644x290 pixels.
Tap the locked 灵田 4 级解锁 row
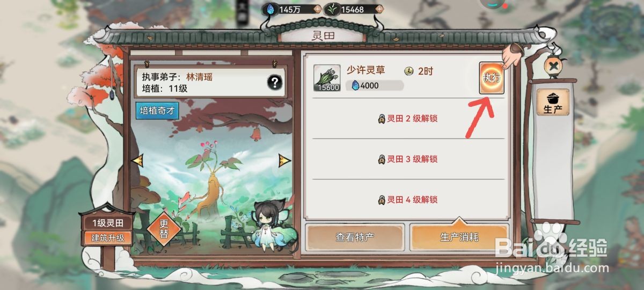click(x=408, y=200)
